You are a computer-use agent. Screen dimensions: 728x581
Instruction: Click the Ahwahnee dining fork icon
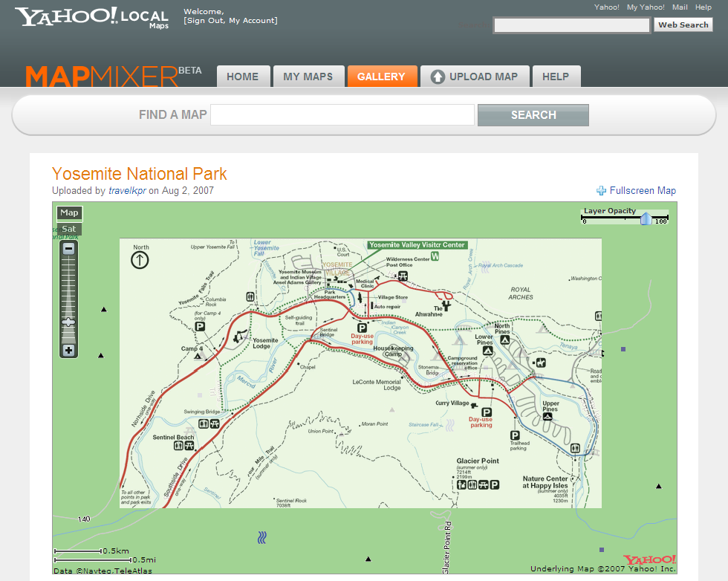[x=446, y=305]
